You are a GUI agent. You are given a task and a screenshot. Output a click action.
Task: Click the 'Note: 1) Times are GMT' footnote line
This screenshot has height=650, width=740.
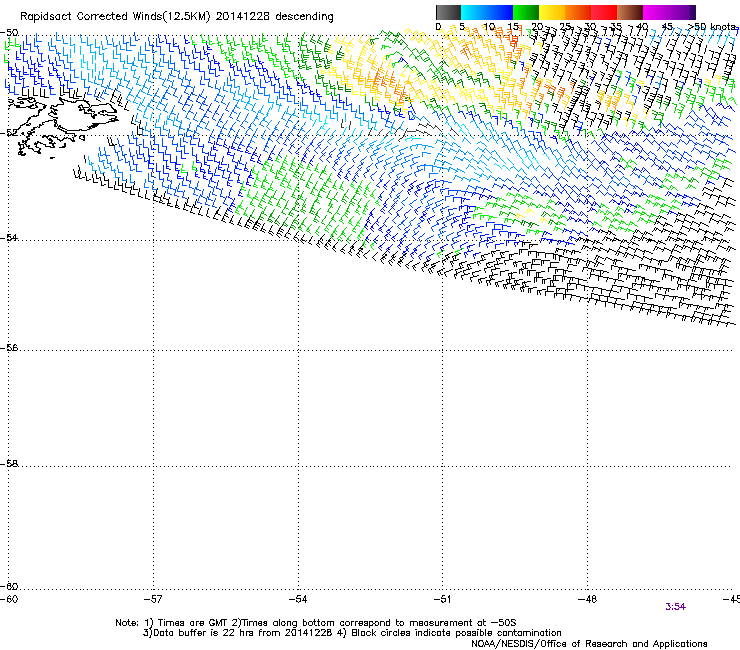tap(316, 623)
